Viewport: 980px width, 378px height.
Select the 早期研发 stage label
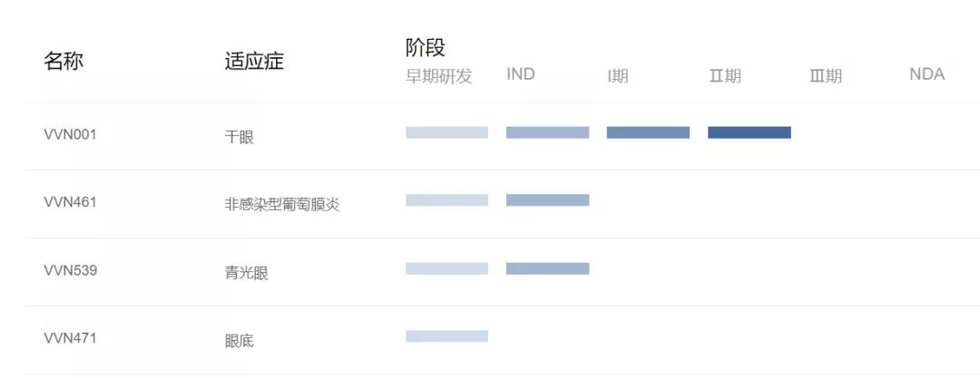tap(439, 76)
